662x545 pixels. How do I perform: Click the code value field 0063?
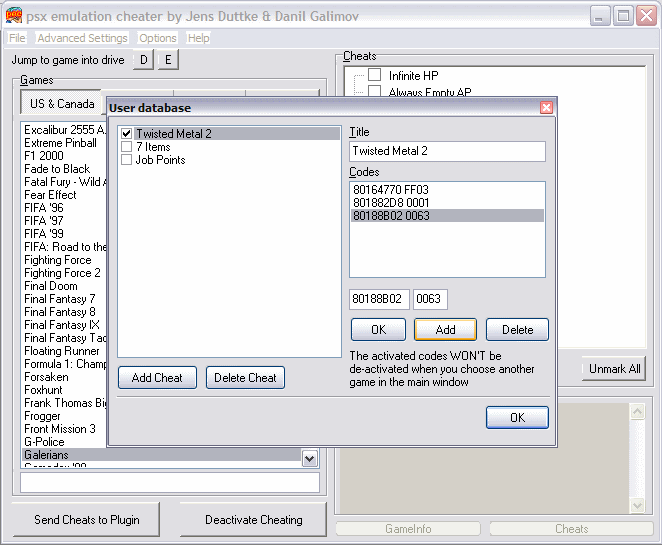[x=430, y=299]
